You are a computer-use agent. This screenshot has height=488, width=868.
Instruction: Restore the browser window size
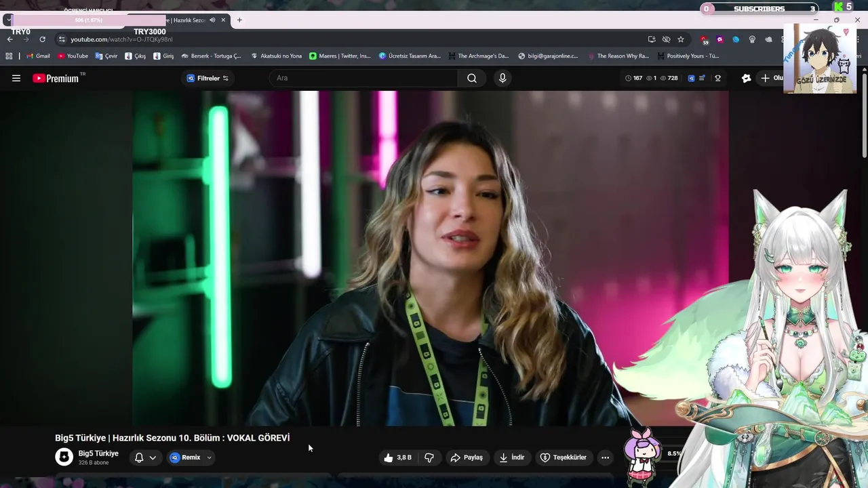837,20
